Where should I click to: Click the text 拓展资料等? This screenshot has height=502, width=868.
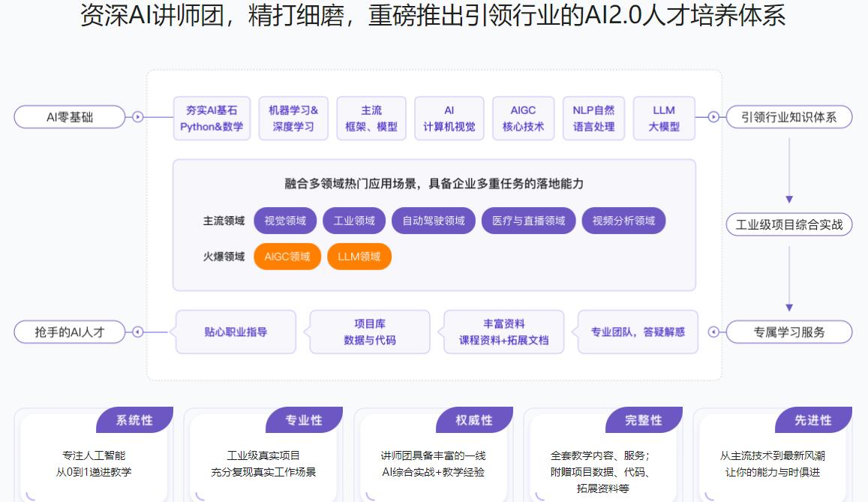click(x=603, y=488)
